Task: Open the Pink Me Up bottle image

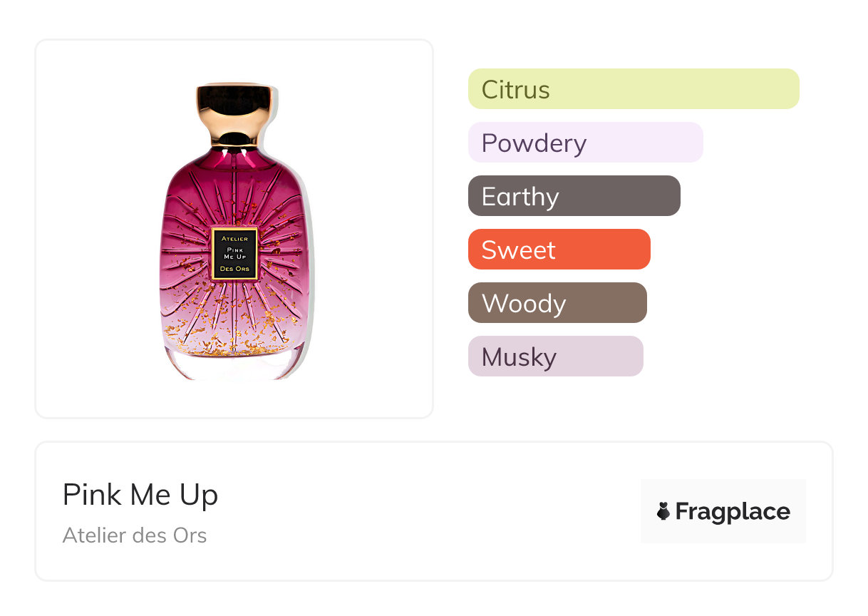Action: [x=234, y=231]
